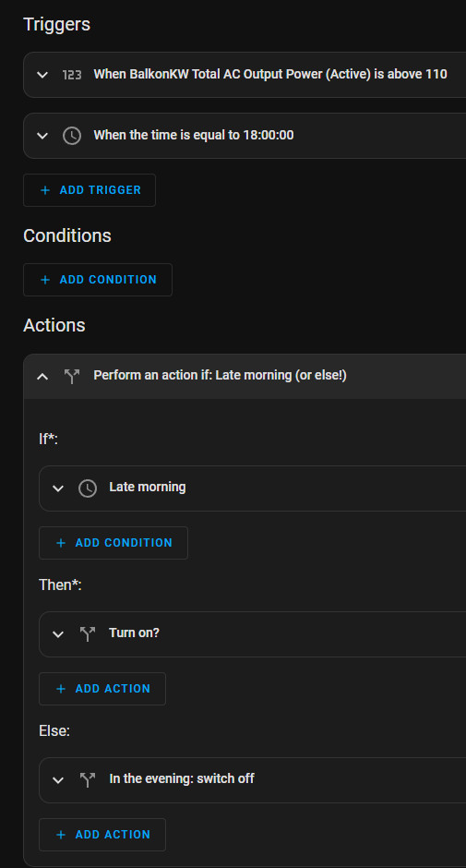Add a condition in the If section
Viewport: 466px width, 868px height.
113,543
